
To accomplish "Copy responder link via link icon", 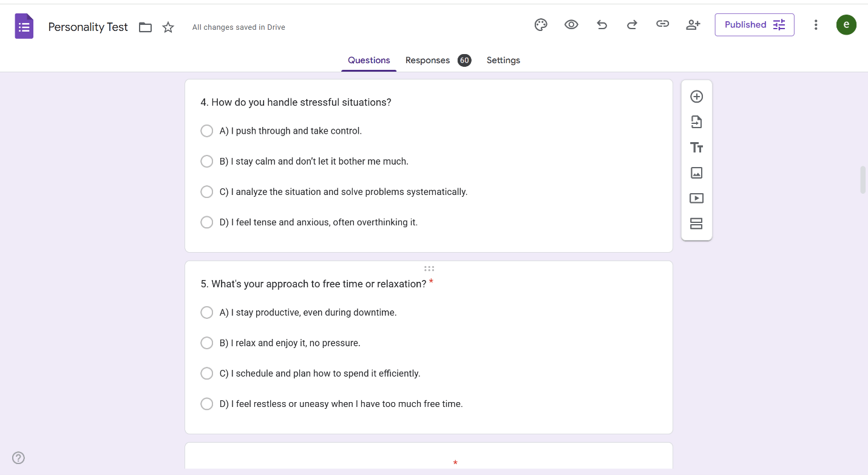I will [x=662, y=24].
